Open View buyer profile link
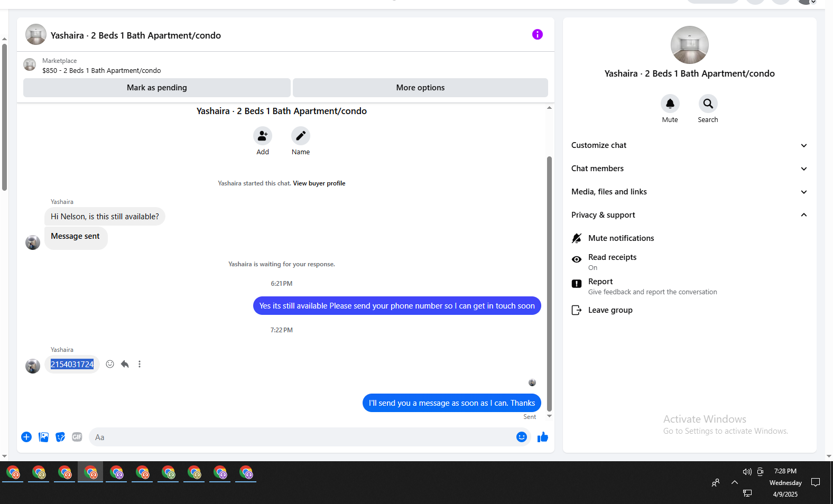This screenshot has height=504, width=833. (x=319, y=183)
